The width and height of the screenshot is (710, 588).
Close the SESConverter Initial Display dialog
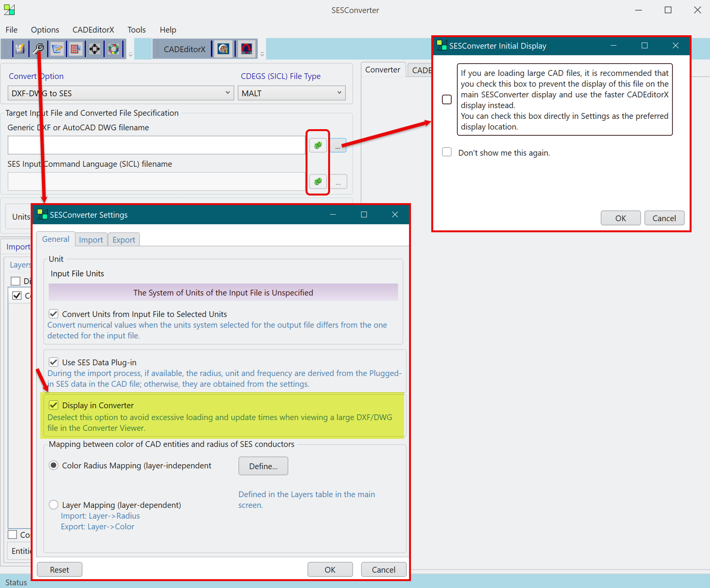tap(675, 45)
